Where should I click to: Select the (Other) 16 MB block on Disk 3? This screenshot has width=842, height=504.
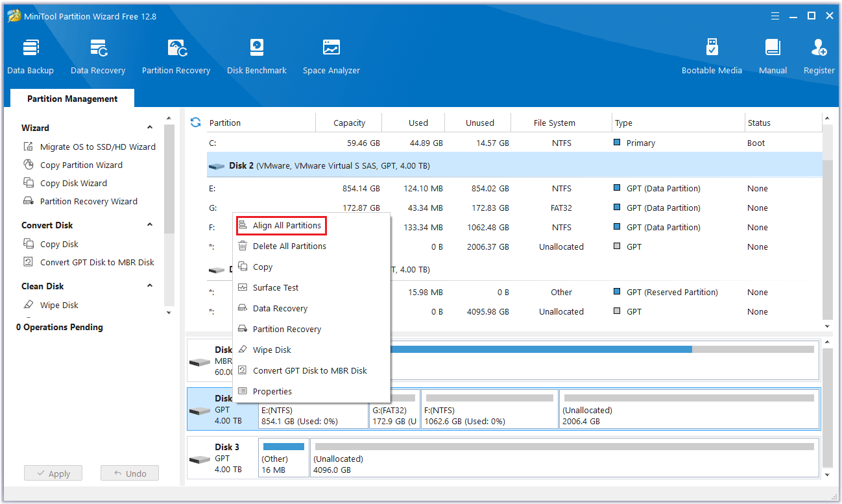pos(283,457)
